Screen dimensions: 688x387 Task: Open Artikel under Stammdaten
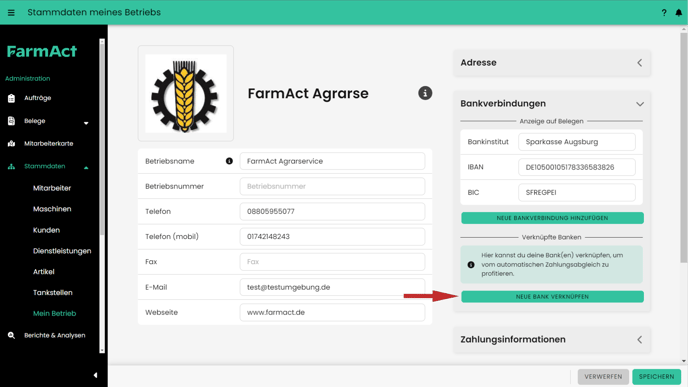[43, 272]
